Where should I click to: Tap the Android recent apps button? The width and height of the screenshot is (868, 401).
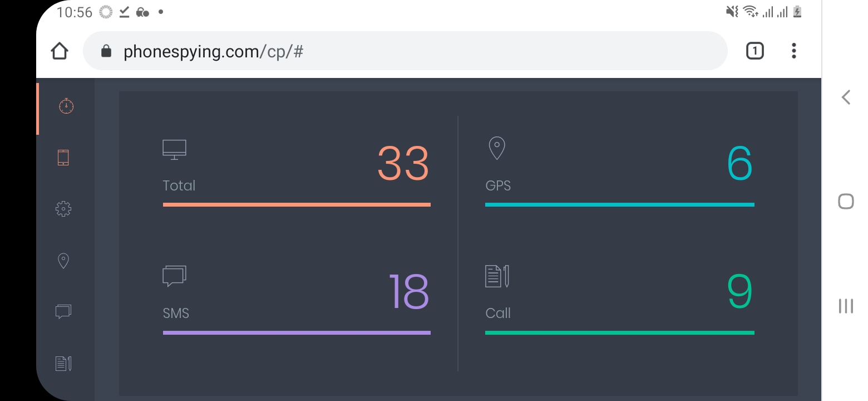point(846,306)
